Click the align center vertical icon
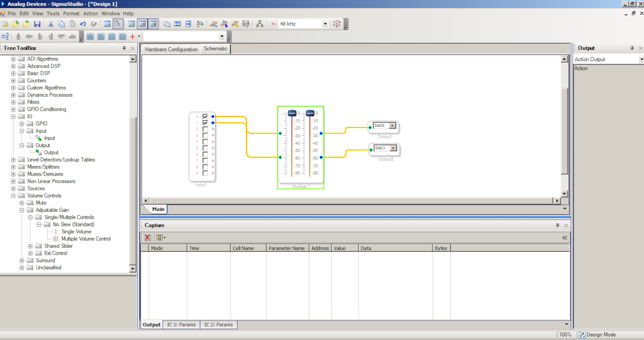Screen dimensions: 644x340 [x=18, y=37]
